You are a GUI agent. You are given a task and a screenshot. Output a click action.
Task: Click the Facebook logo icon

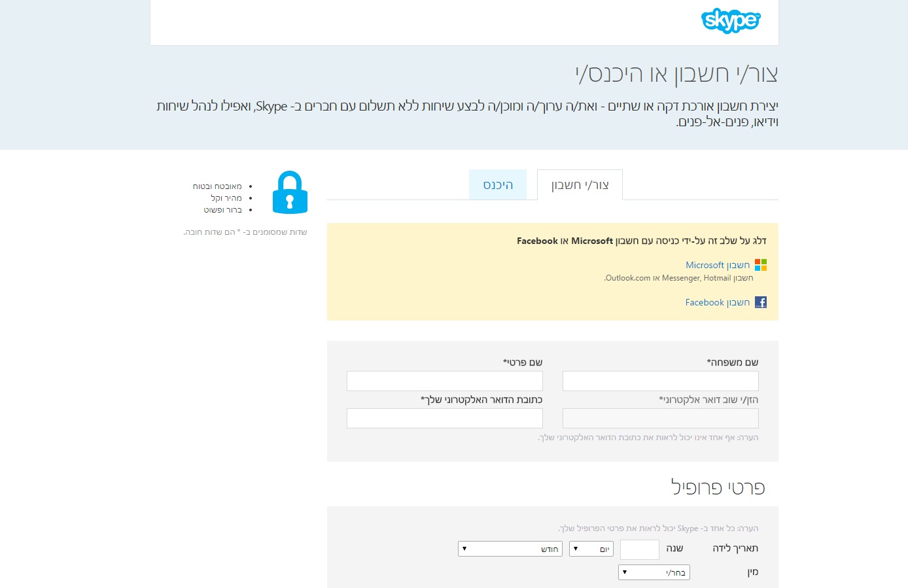(x=760, y=302)
